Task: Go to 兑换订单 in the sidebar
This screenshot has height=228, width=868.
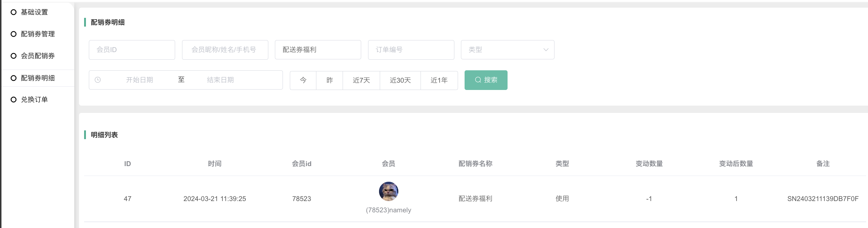Action: 34,100
